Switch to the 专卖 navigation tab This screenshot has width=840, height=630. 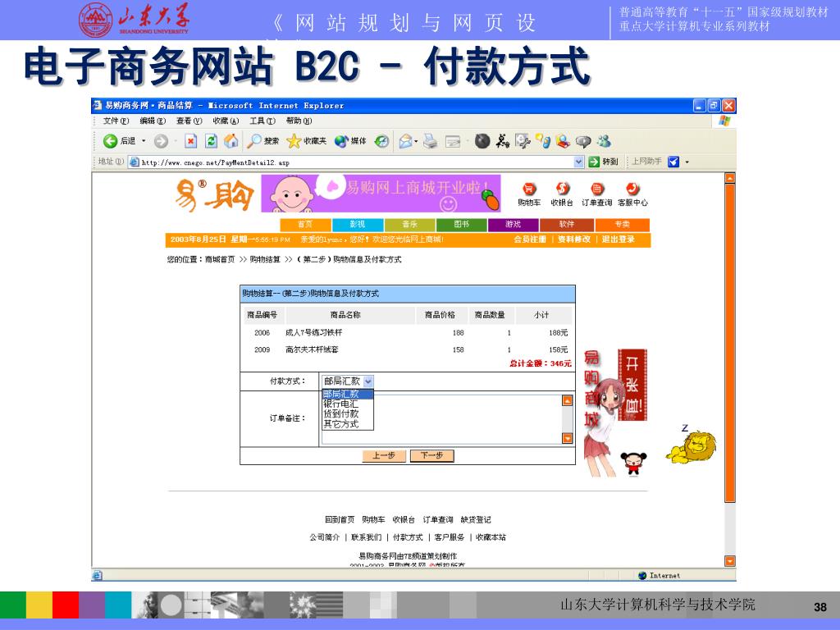(622, 224)
